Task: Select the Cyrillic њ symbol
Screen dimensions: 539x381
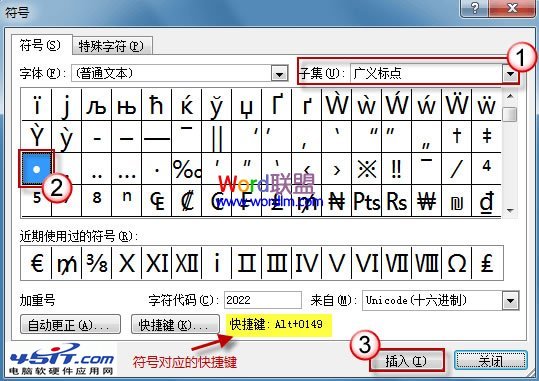Action: coord(126,105)
